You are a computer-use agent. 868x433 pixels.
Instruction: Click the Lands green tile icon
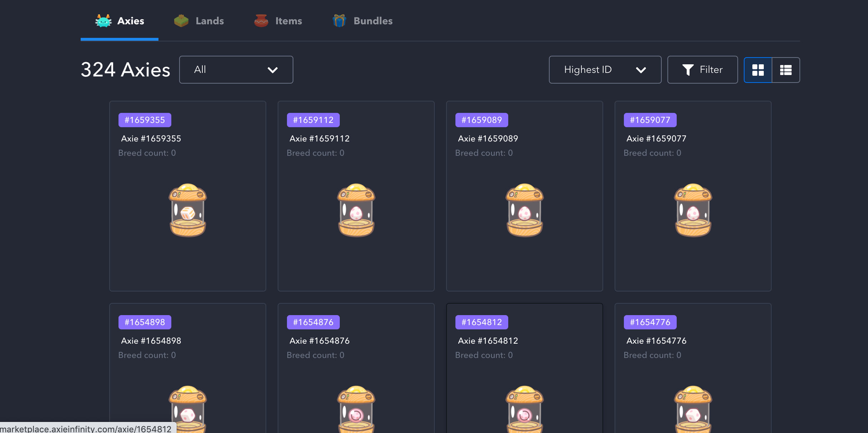181,21
